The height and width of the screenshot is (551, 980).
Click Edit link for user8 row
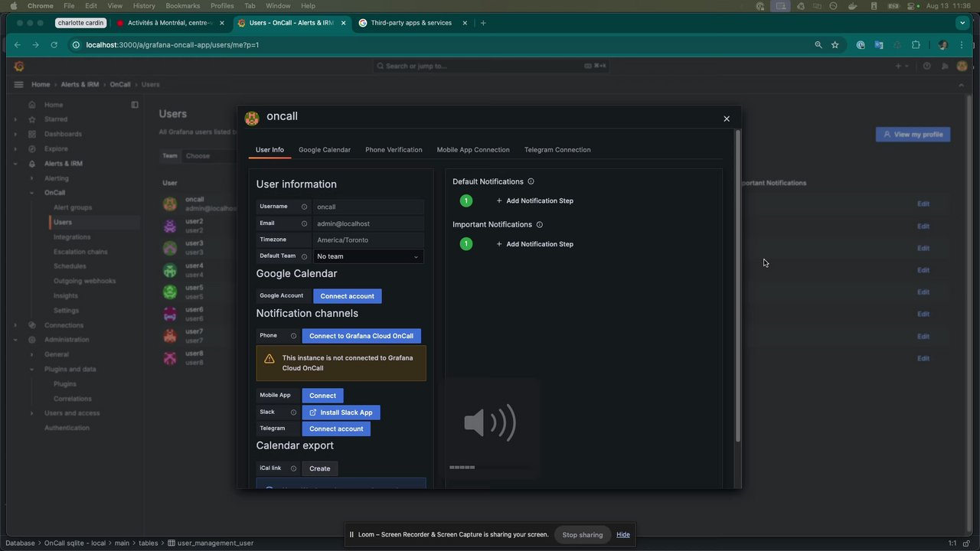click(923, 358)
